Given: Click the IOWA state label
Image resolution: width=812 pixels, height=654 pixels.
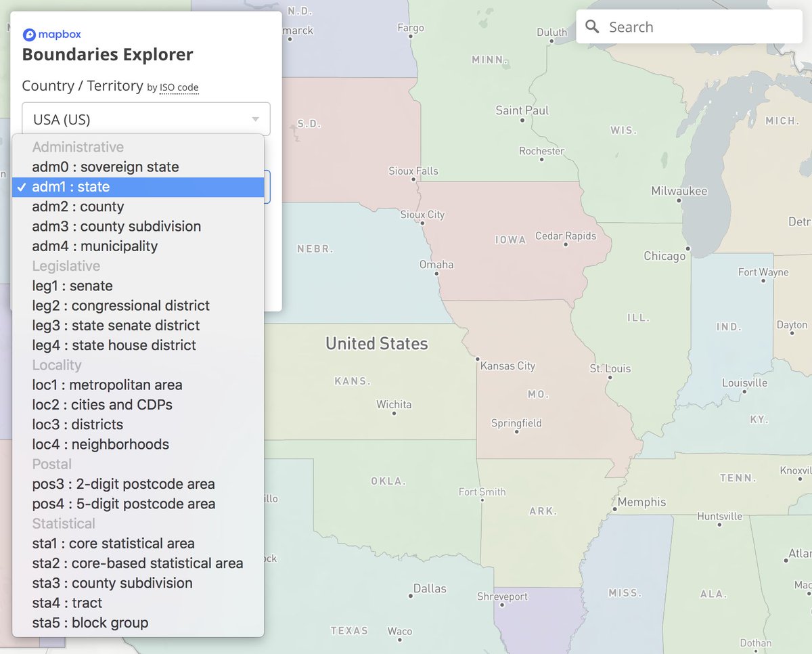Looking at the screenshot, I should coord(509,240).
